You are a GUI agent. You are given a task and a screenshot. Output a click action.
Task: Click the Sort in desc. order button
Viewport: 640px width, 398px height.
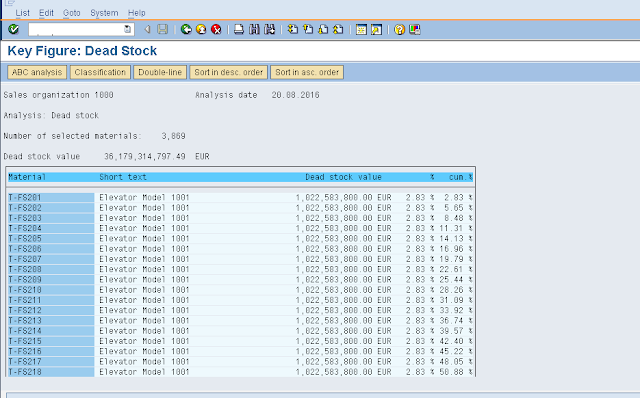tap(229, 72)
